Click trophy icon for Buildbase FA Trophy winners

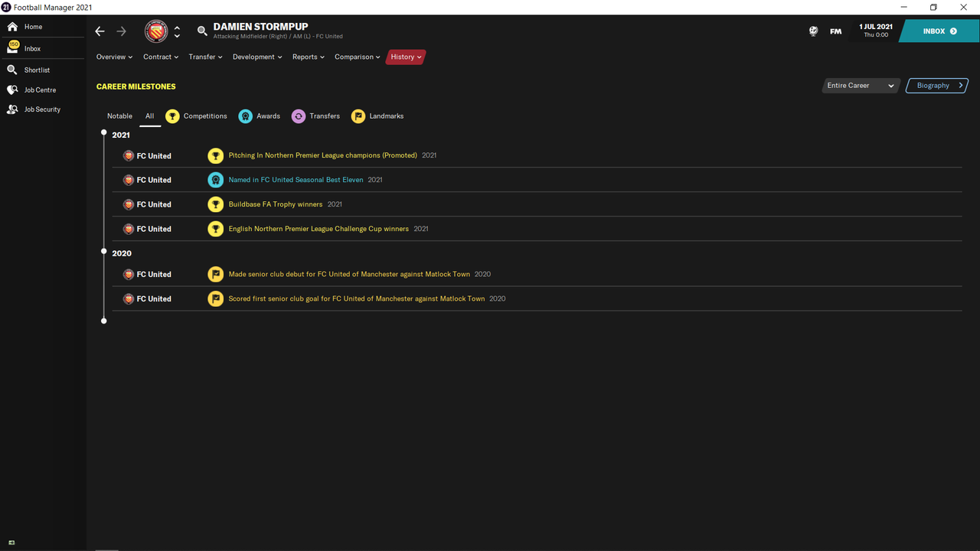[x=216, y=204]
